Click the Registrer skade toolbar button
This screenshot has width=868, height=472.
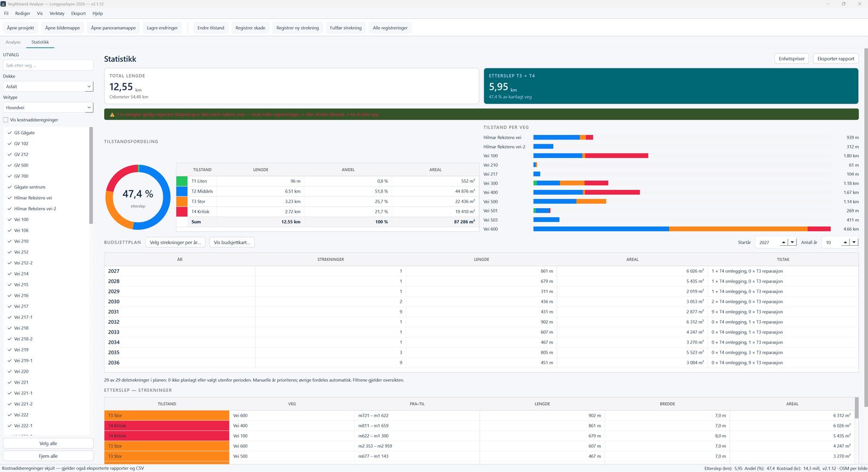250,28
